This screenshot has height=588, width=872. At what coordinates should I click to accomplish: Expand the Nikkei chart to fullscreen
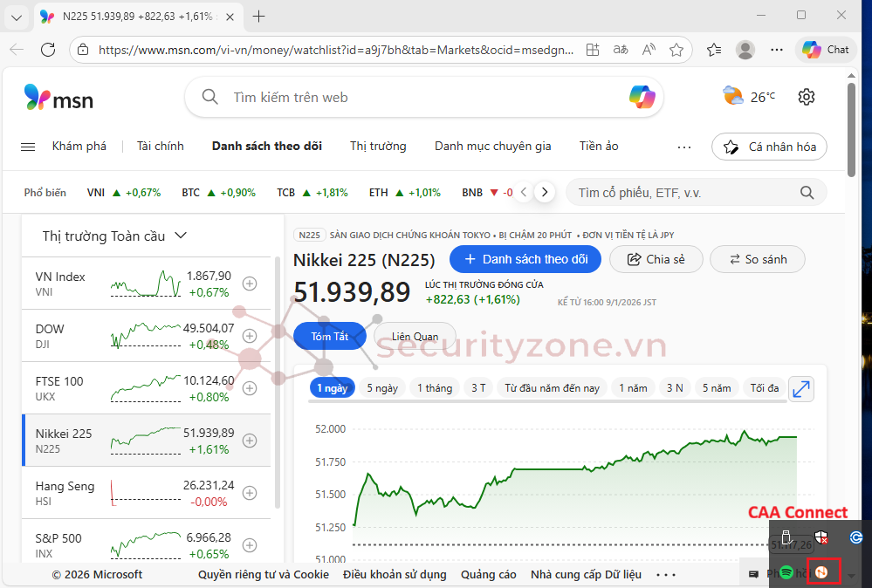tap(800, 389)
